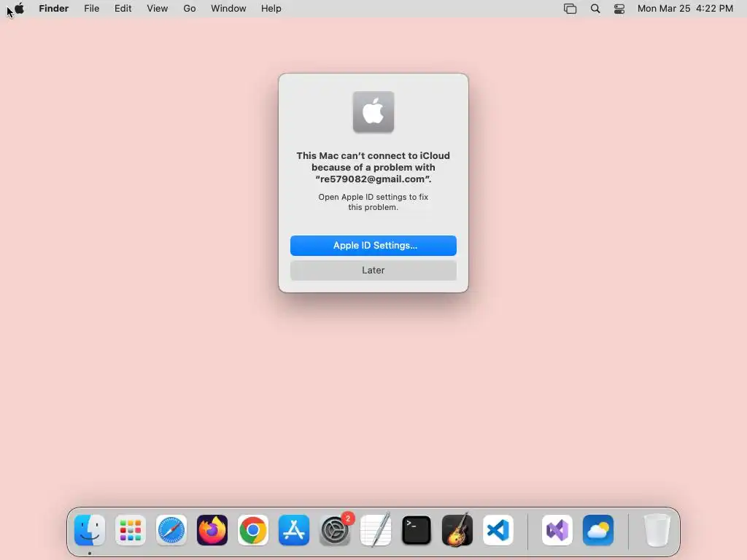Open the File menu

tap(91, 9)
